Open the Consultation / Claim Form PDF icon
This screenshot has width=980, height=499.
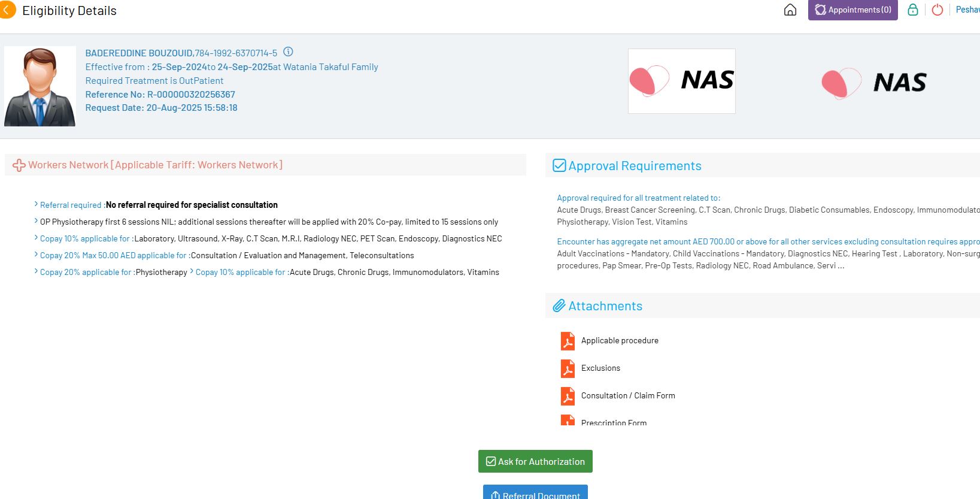click(x=568, y=396)
